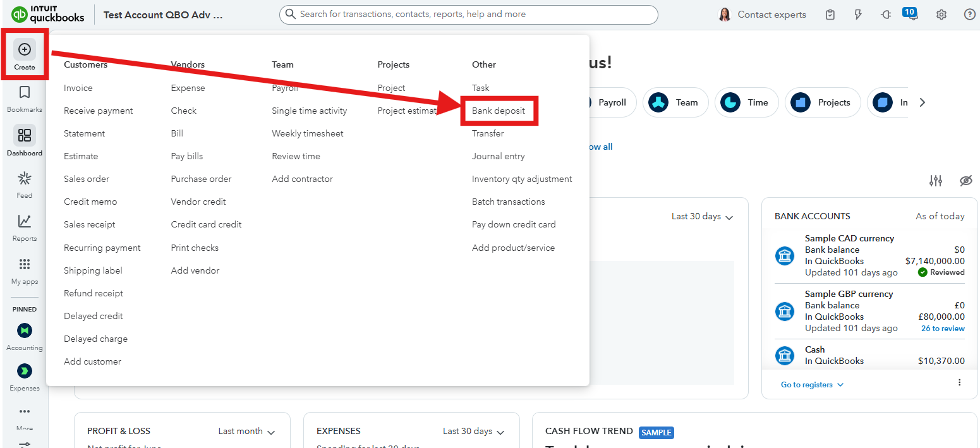980x448 pixels.
Task: Click the Test Account QBO Adv company name
Action: 163,15
